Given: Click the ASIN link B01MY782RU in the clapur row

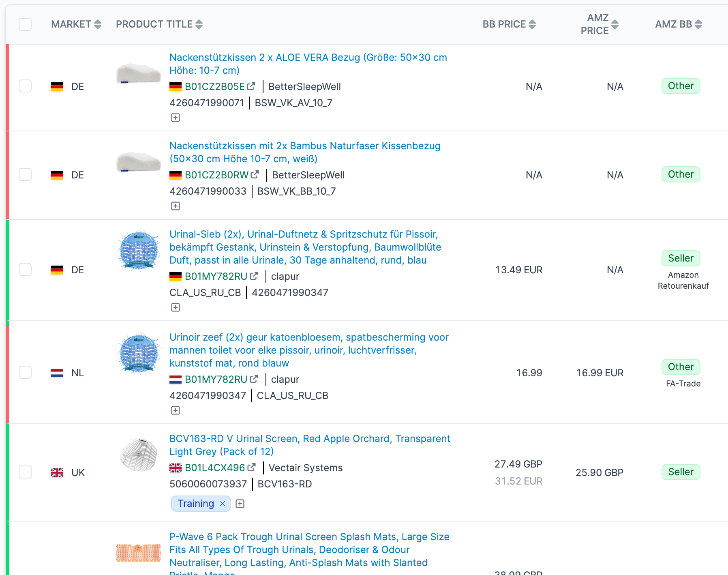Looking at the screenshot, I should click(216, 276).
